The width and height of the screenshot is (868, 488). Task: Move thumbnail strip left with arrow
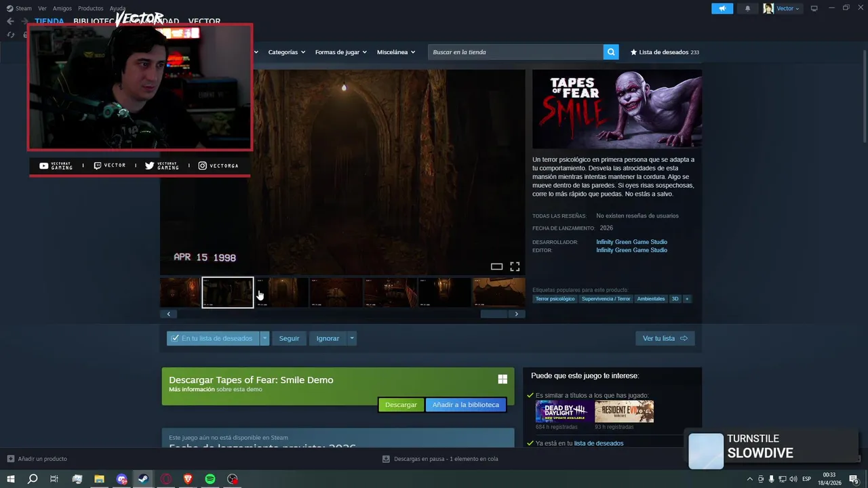click(168, 314)
